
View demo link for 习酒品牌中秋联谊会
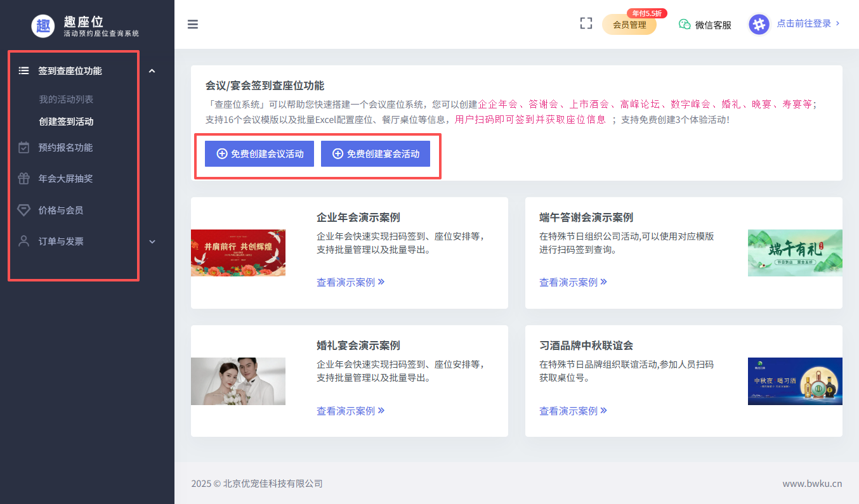pyautogui.click(x=573, y=411)
